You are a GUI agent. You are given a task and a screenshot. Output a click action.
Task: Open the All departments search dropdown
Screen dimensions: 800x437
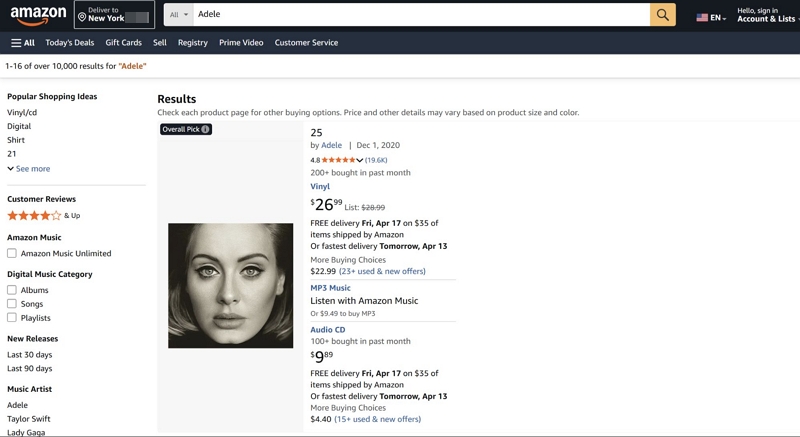point(179,15)
